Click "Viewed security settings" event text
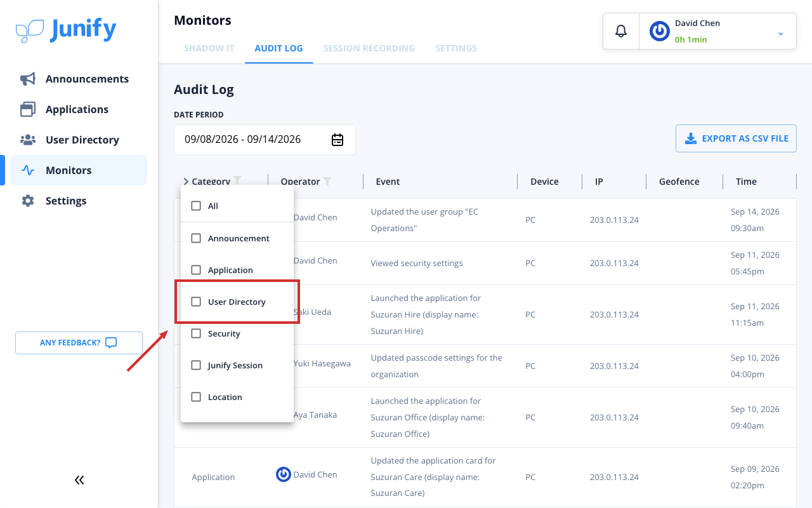 [417, 263]
